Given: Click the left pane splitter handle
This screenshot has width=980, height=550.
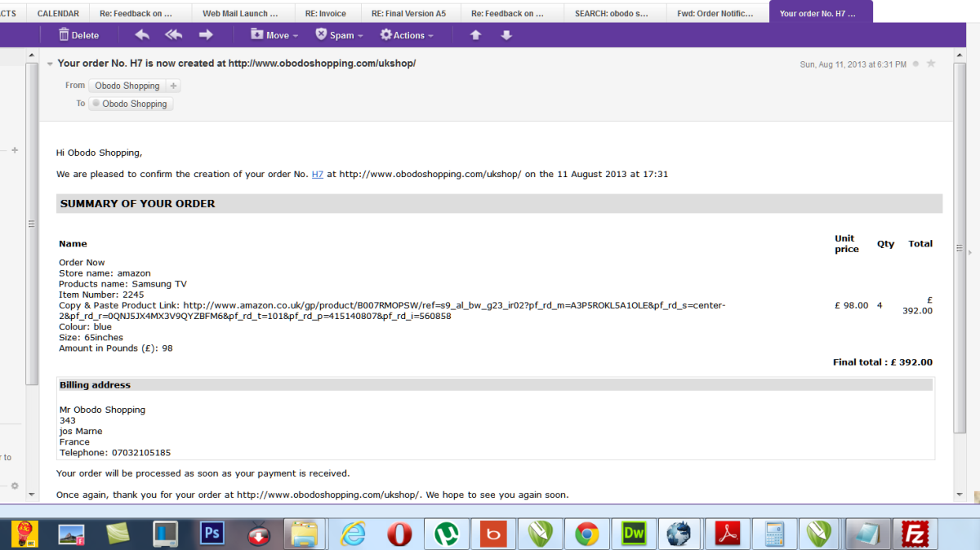Looking at the screenshot, I should click(x=31, y=224).
